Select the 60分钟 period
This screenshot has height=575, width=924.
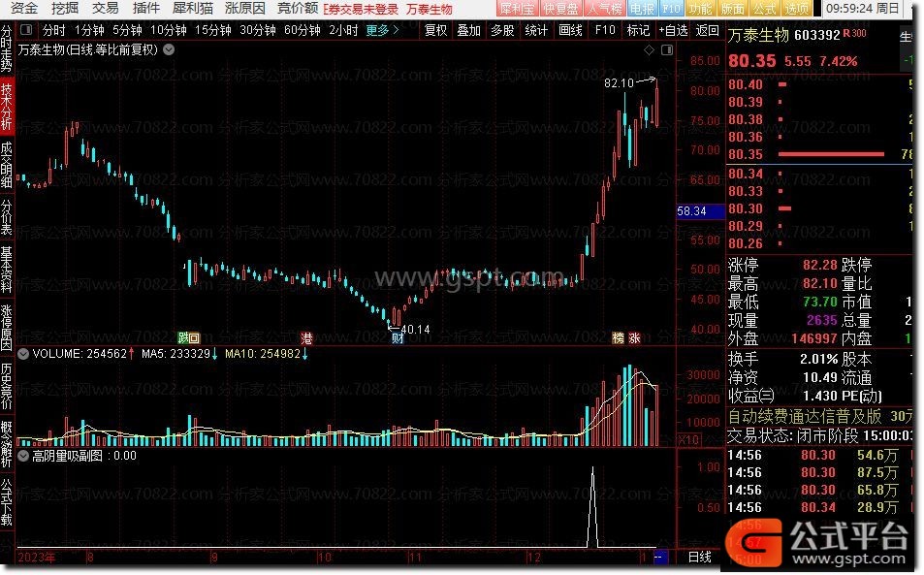click(303, 30)
